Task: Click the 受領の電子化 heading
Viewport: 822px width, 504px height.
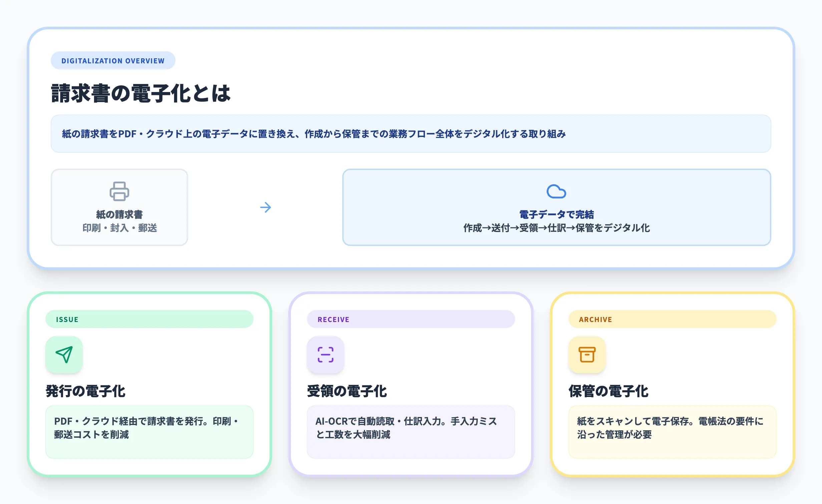Action: tap(348, 391)
